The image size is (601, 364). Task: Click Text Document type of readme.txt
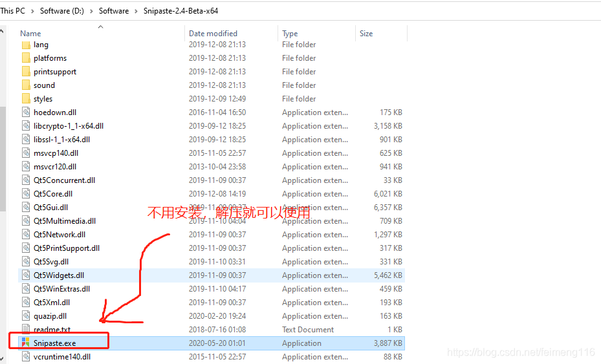pos(308,330)
